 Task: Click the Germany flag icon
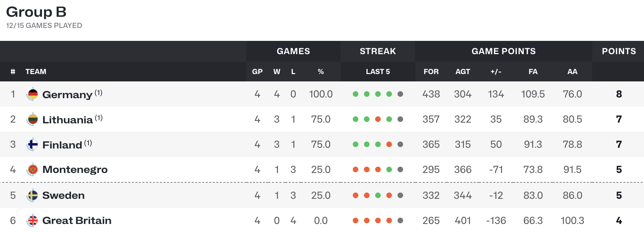pos(33,94)
